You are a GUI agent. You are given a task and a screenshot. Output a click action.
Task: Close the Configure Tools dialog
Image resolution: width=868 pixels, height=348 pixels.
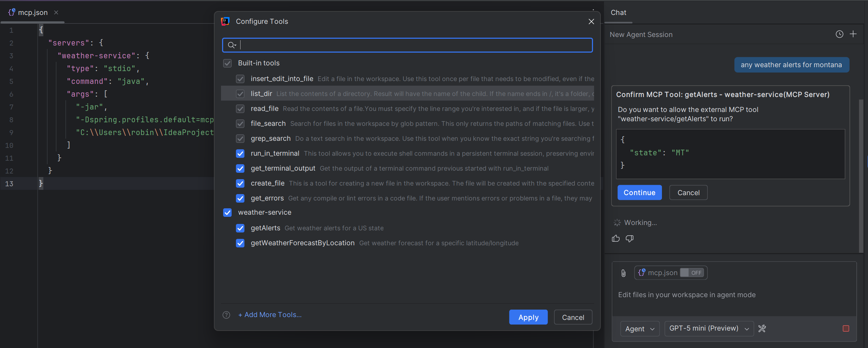click(x=591, y=22)
